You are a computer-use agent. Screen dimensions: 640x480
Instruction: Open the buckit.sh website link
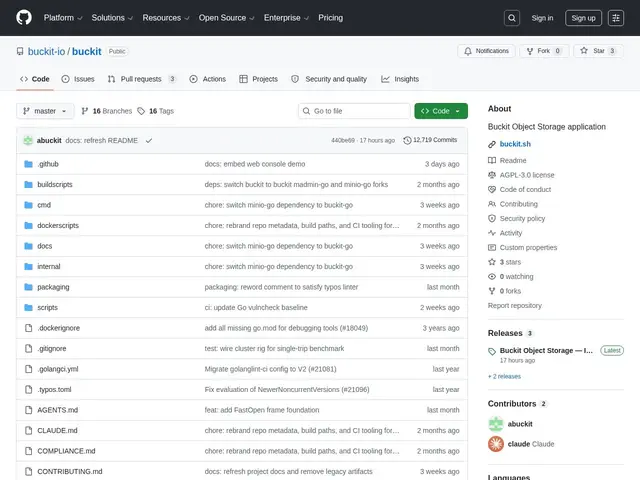tap(515, 144)
